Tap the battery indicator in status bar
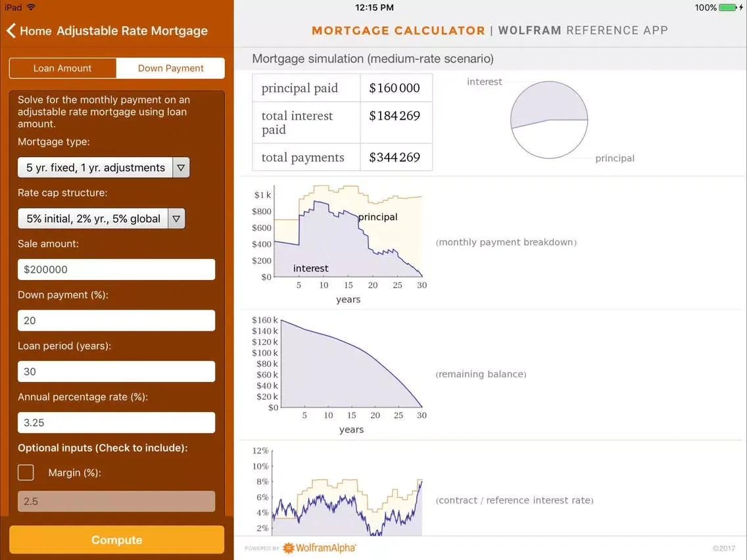Screen dimensions: 747x560 coord(729,7)
